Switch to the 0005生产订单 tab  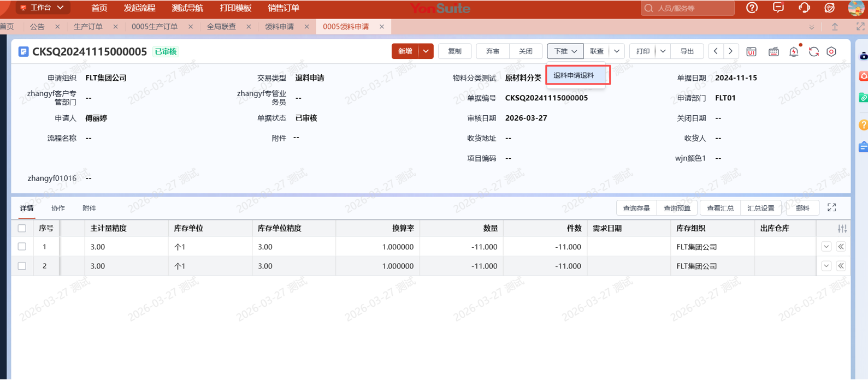[x=155, y=27]
